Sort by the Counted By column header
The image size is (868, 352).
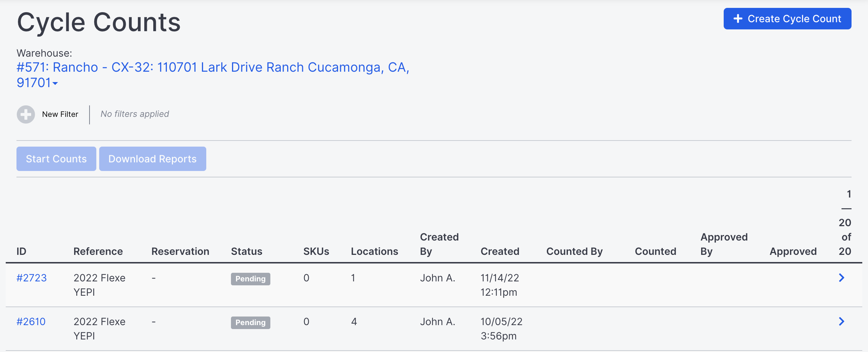[574, 251]
